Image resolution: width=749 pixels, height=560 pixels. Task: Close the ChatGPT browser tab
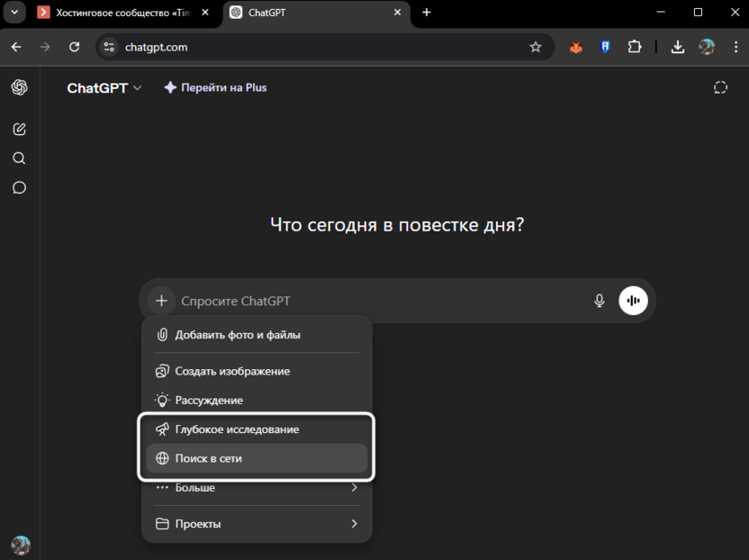point(397,13)
